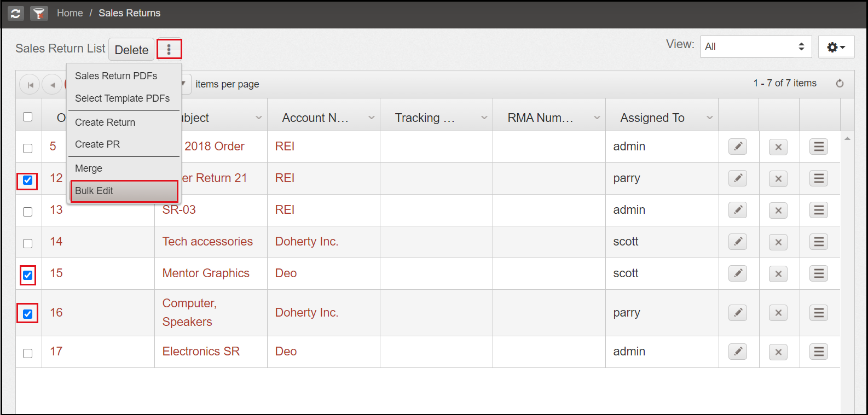Screen dimensions: 868x415
Task: Open the three-dot more actions menu
Action: [169, 49]
